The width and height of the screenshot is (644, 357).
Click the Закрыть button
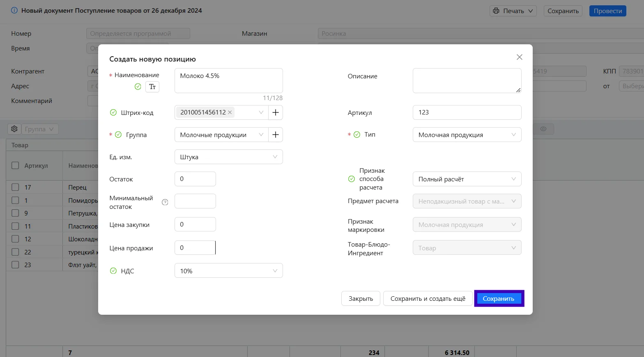361,298
